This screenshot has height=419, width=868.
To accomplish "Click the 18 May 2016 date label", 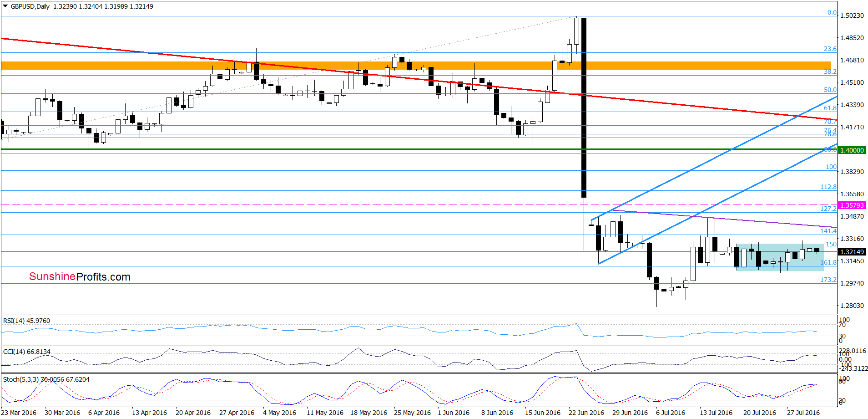I will [x=369, y=413].
